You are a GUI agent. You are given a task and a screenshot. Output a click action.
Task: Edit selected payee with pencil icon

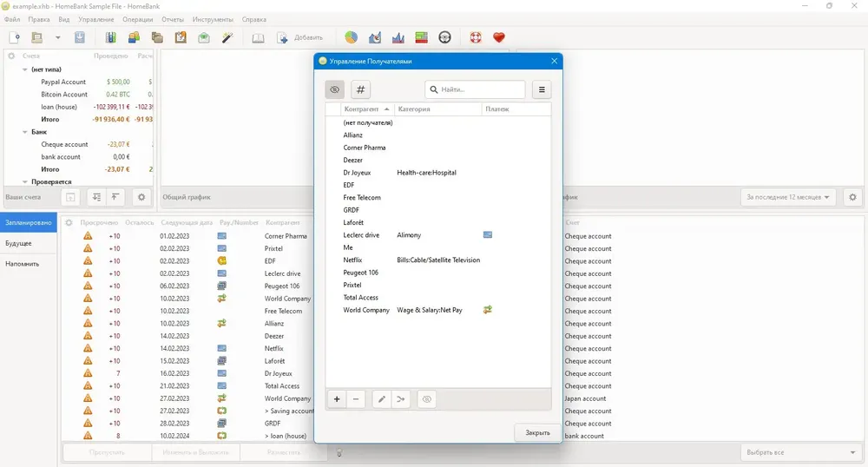(381, 399)
